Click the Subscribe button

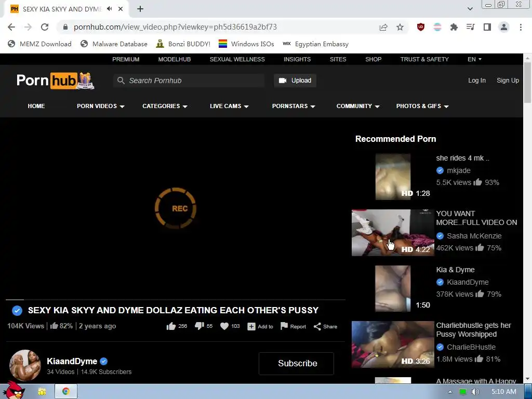tap(296, 363)
